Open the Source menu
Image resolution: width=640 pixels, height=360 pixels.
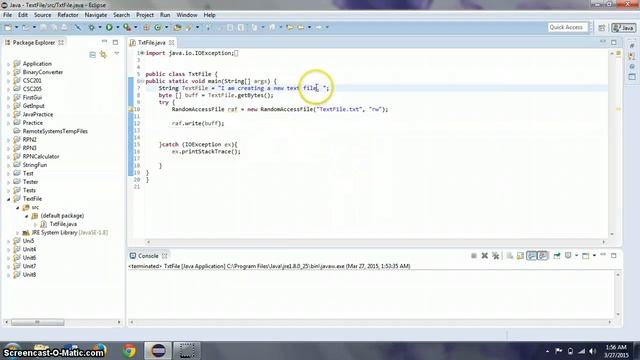point(42,15)
